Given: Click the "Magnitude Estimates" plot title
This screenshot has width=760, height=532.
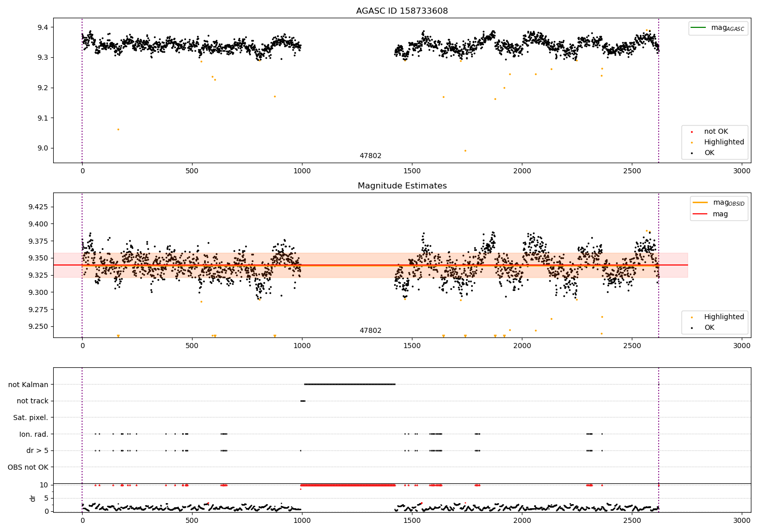Looking at the screenshot, I should 402,186.
